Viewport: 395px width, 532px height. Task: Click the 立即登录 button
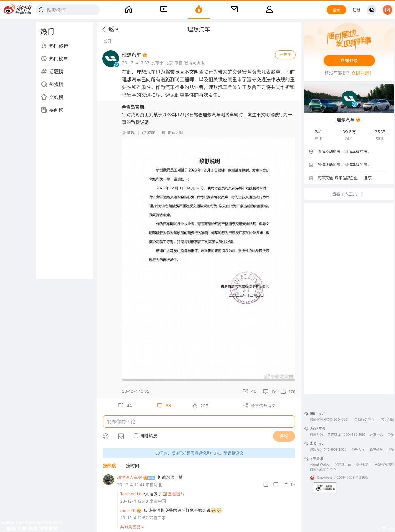tap(349, 60)
